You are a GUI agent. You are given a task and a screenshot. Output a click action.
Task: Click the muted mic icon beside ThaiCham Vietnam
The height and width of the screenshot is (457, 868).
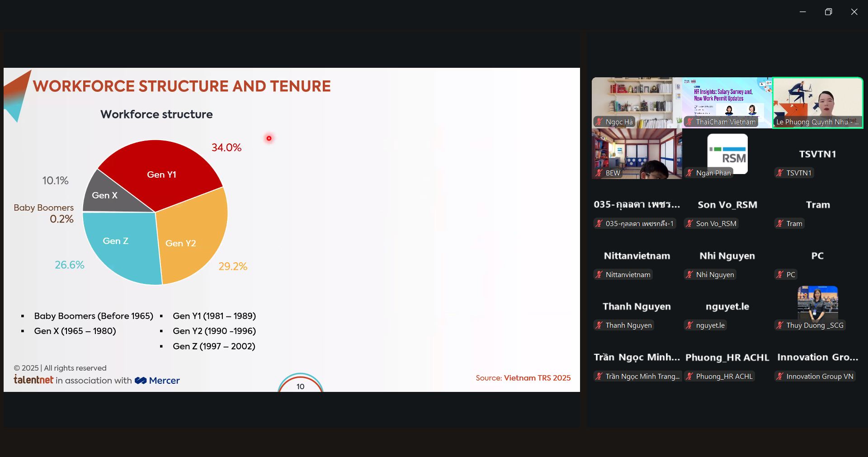689,122
